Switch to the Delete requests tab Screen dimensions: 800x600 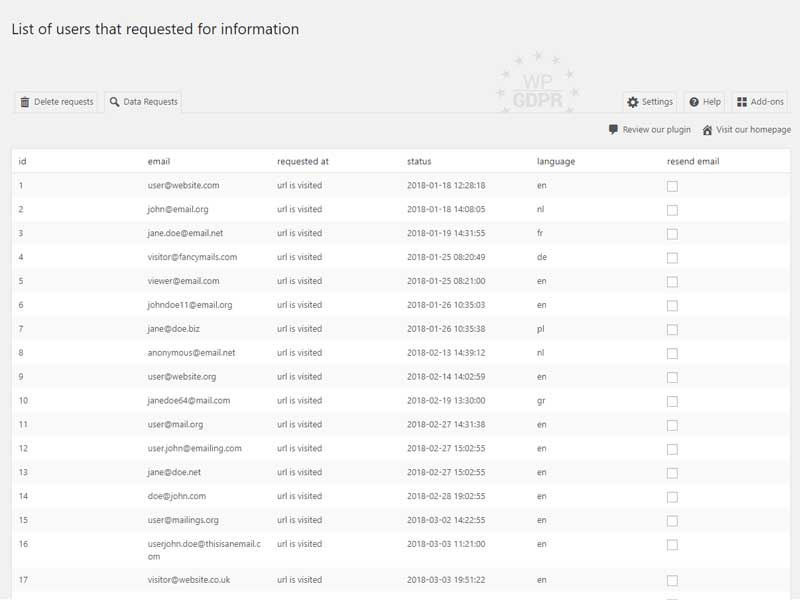(57, 102)
